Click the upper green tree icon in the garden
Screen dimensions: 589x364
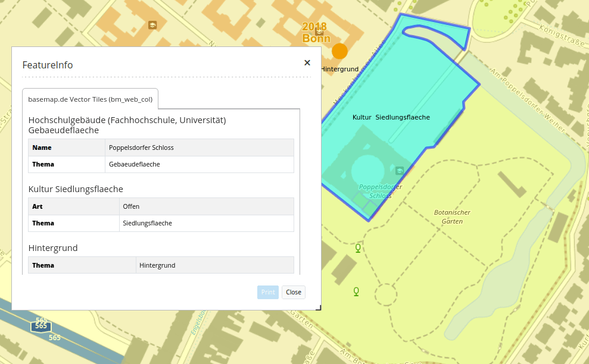358,248
